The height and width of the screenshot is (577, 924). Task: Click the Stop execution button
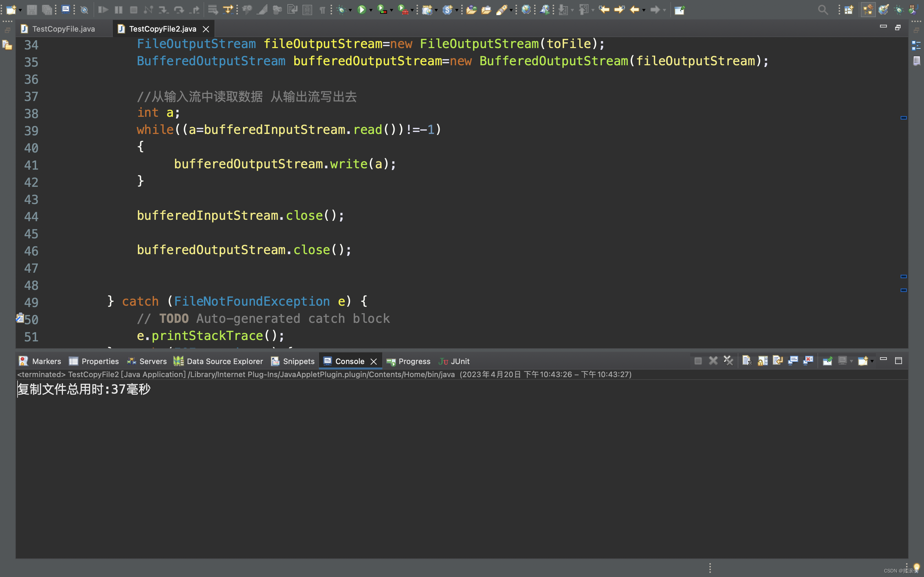(x=697, y=360)
